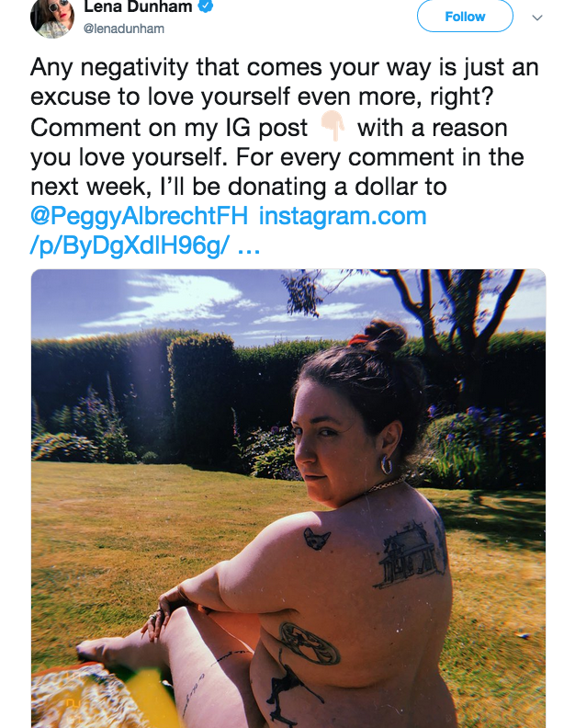Screen dimensions: 564x728
Task: Open the round profile avatar picture
Action: pos(52,17)
